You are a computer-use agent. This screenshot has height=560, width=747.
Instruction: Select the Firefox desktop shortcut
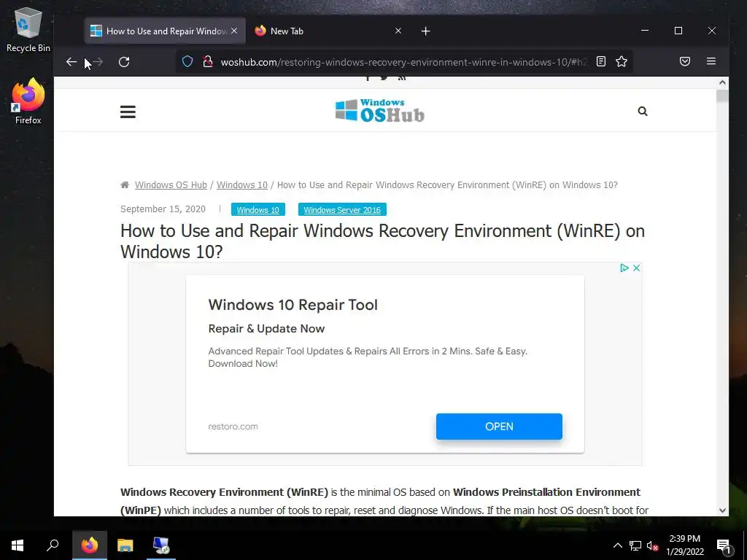[28, 101]
